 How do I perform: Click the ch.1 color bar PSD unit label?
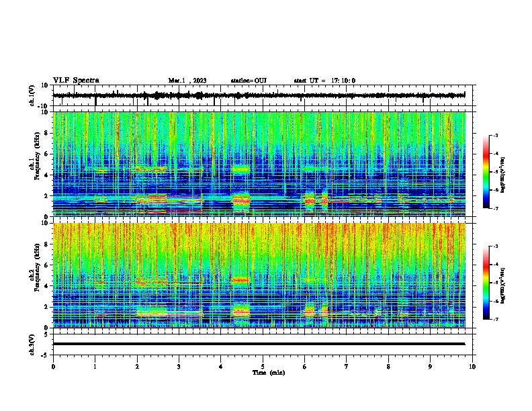503,175
